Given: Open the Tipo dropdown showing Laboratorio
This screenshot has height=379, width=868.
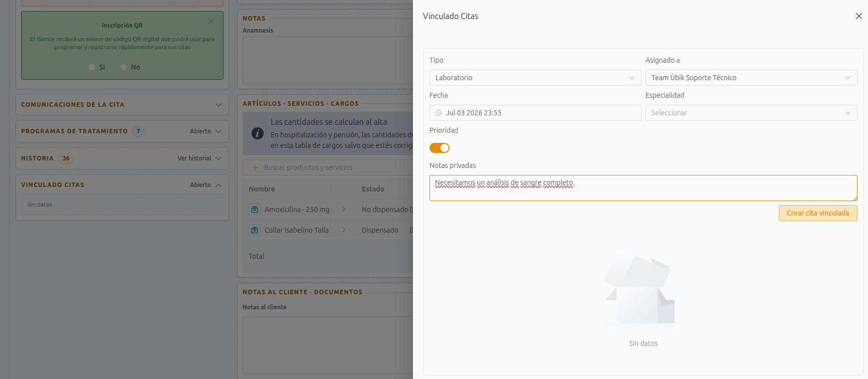Looking at the screenshot, I should [535, 78].
